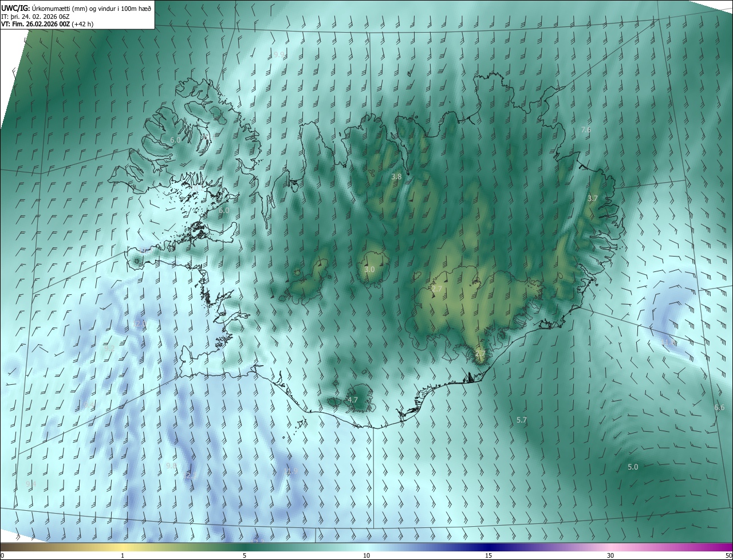Click the 9.8 value label on map
The image size is (733, 560).
click(x=171, y=466)
